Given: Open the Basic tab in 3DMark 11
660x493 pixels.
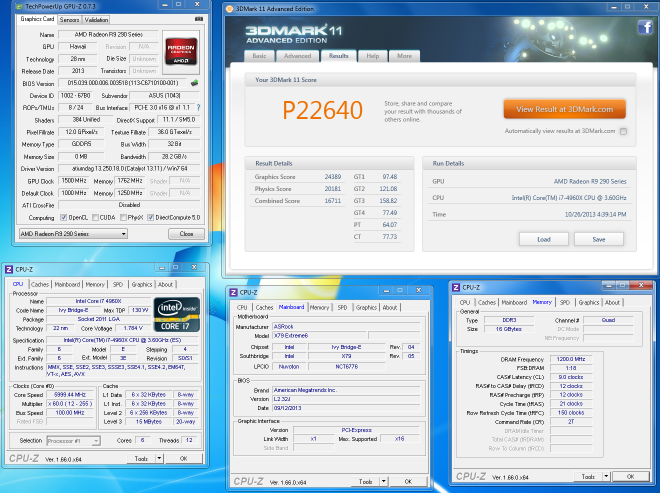Looking at the screenshot, I should point(259,56).
